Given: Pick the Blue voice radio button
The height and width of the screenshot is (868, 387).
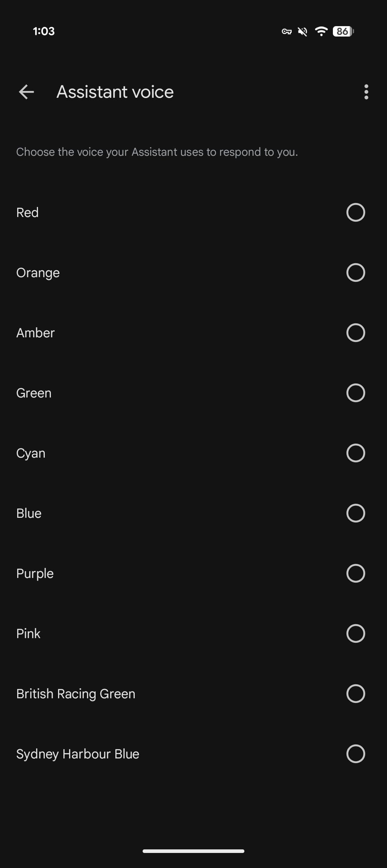Looking at the screenshot, I should pos(355,513).
